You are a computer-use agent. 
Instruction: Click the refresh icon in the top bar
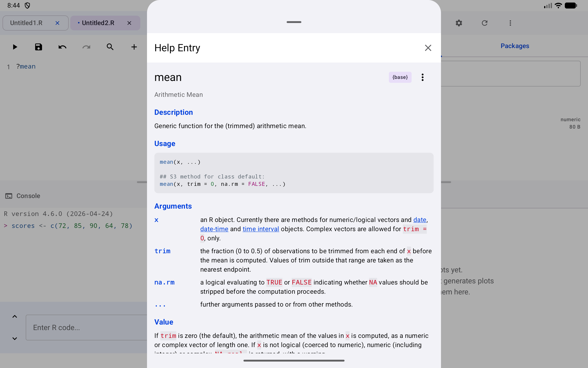click(x=484, y=23)
